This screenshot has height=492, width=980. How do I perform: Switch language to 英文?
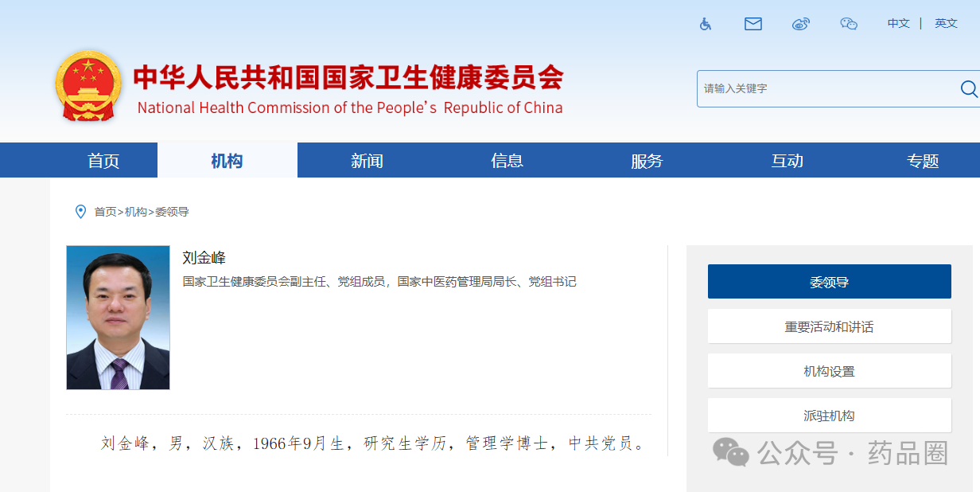click(946, 24)
